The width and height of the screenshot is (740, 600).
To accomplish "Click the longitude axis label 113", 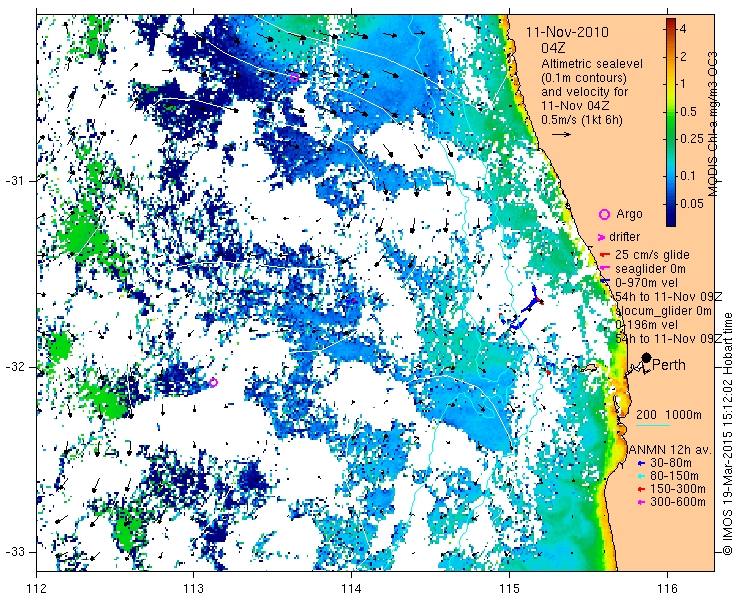I will point(193,589).
